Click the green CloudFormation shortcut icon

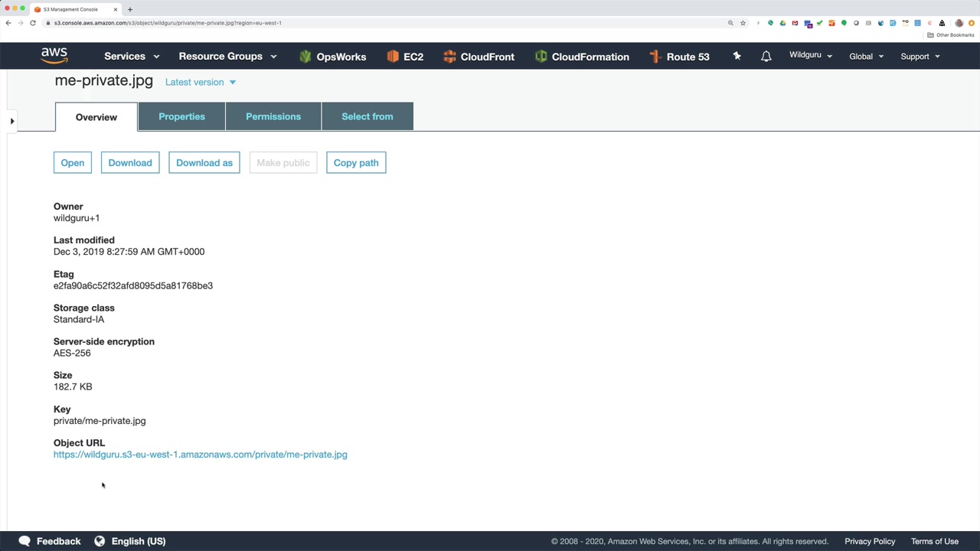(541, 57)
